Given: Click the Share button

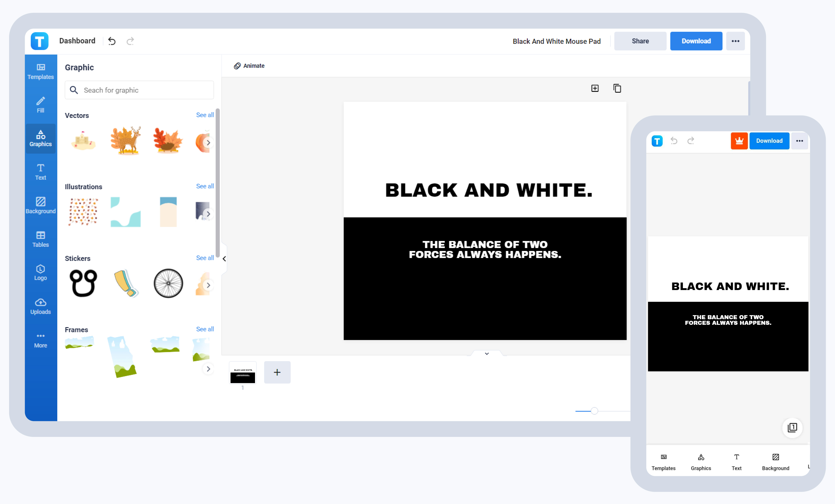Looking at the screenshot, I should click(640, 41).
